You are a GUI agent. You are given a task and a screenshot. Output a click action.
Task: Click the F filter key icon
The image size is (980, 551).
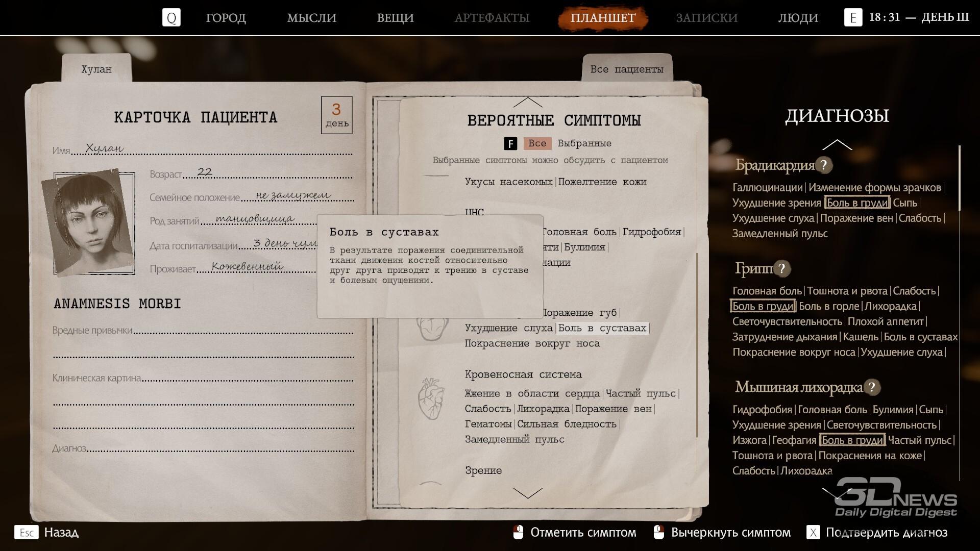click(x=510, y=144)
